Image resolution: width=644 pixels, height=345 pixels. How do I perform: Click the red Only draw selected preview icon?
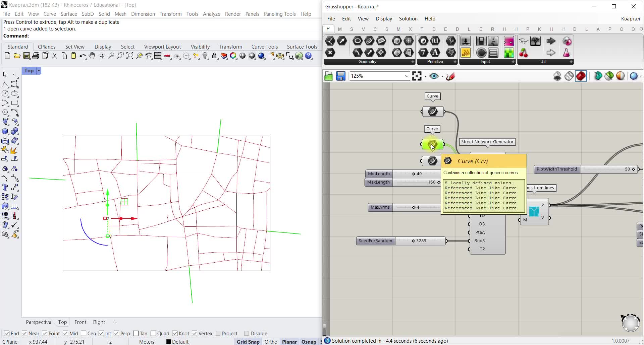[x=581, y=76]
